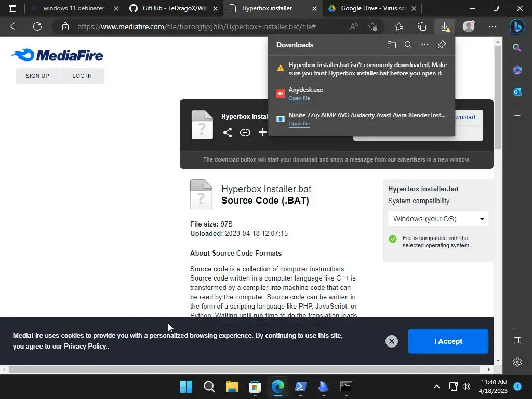The width and height of the screenshot is (532, 399).
Task: Toggle the sidebar hide icon
Action: pyautogui.click(x=517, y=340)
